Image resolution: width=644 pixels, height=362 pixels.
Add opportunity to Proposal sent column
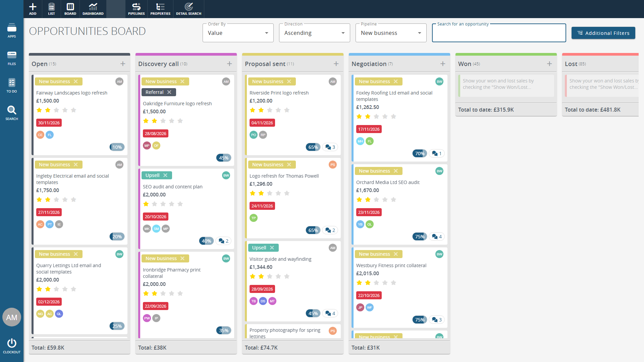tap(336, 64)
